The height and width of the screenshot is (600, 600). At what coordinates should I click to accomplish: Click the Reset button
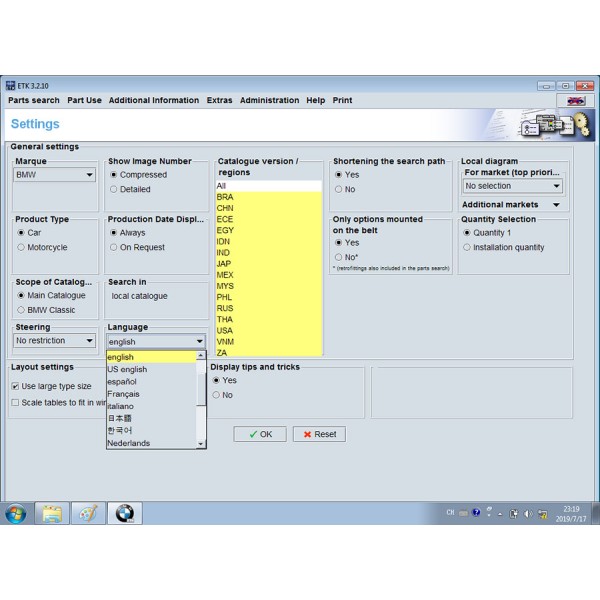point(320,434)
